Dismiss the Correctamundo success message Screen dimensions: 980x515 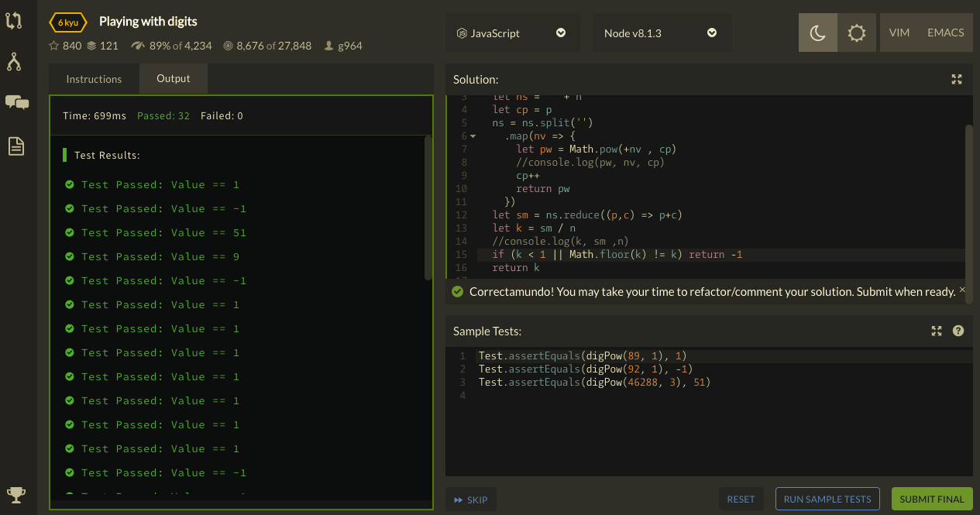pyautogui.click(x=963, y=290)
